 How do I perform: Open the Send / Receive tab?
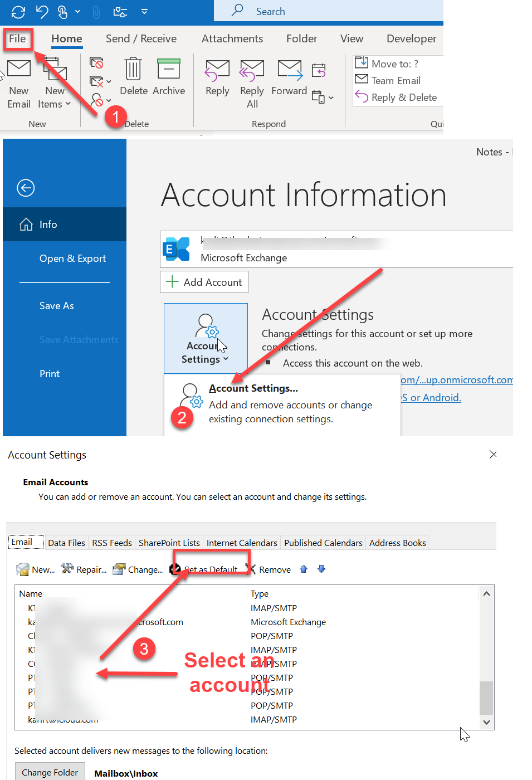click(x=141, y=38)
